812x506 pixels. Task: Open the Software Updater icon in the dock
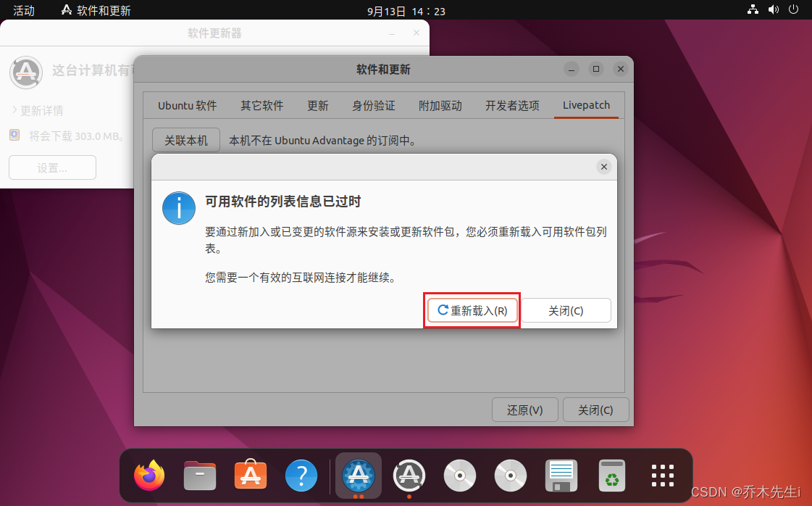[409, 476]
